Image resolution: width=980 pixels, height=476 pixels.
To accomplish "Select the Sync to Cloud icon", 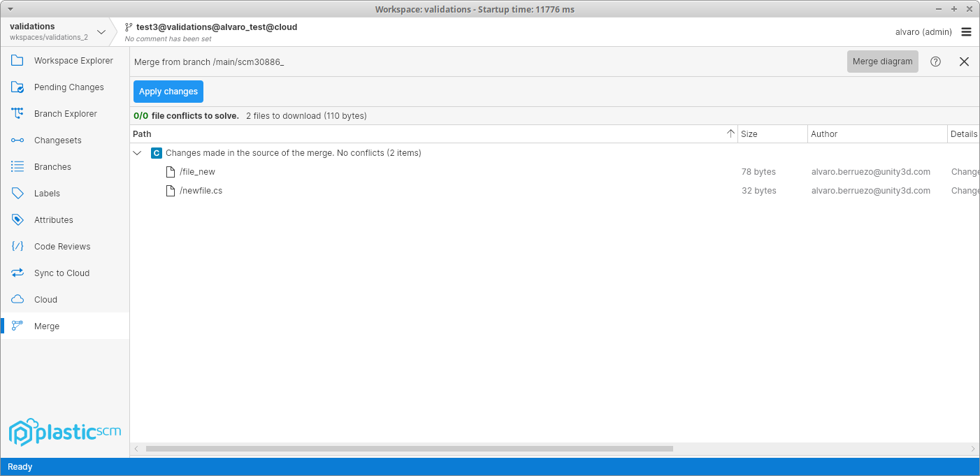I will (x=17, y=273).
